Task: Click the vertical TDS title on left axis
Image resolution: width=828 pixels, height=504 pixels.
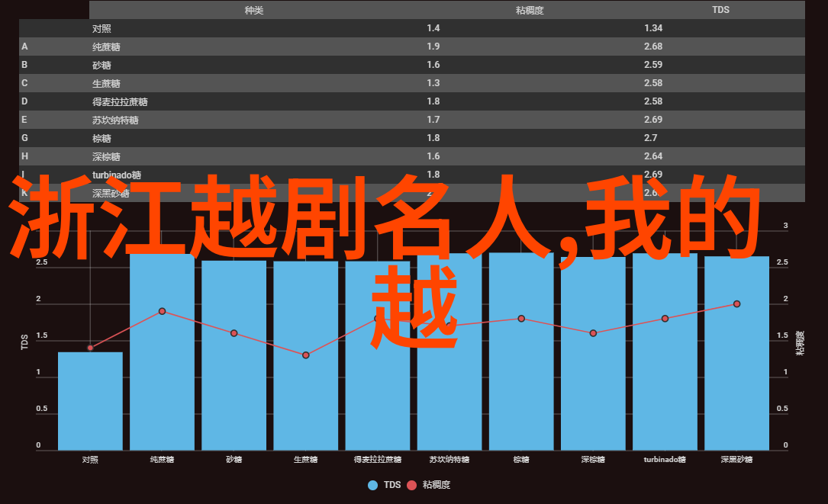Action: [x=24, y=342]
